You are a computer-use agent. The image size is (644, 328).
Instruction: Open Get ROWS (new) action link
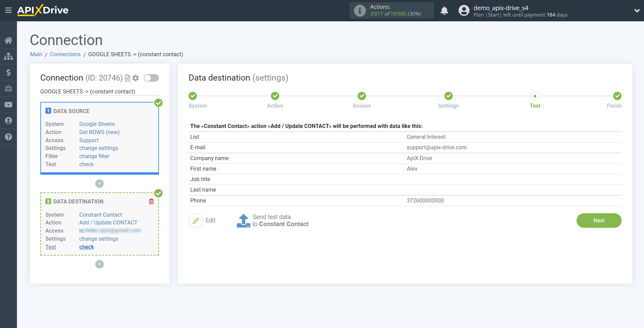click(99, 132)
